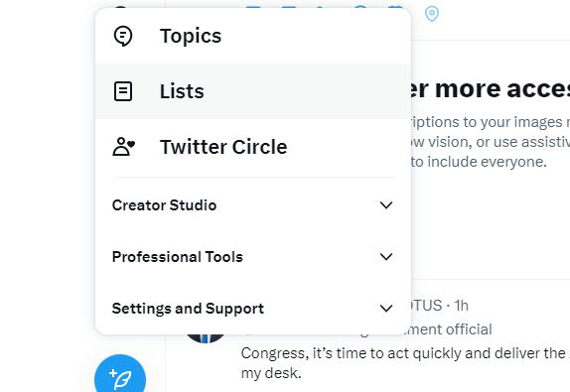Expand the Professional Tools chevron arrow
The height and width of the screenshot is (392, 570).
point(386,257)
